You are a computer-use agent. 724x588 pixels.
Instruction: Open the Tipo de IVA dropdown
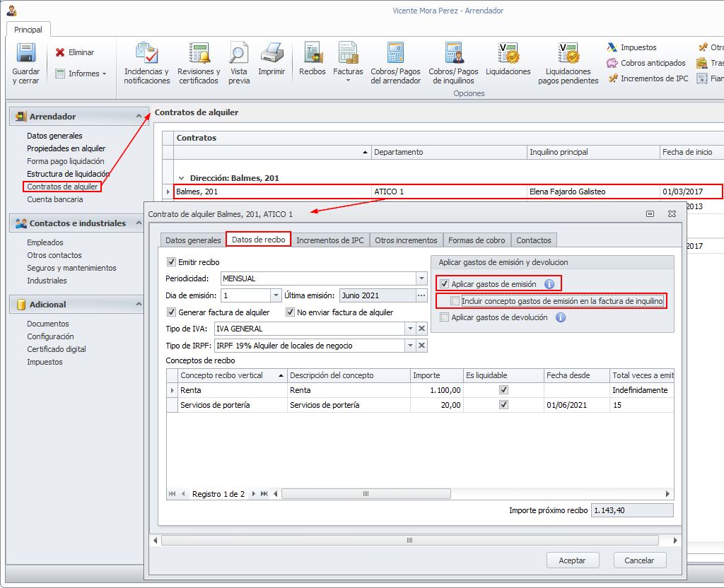click(x=410, y=329)
